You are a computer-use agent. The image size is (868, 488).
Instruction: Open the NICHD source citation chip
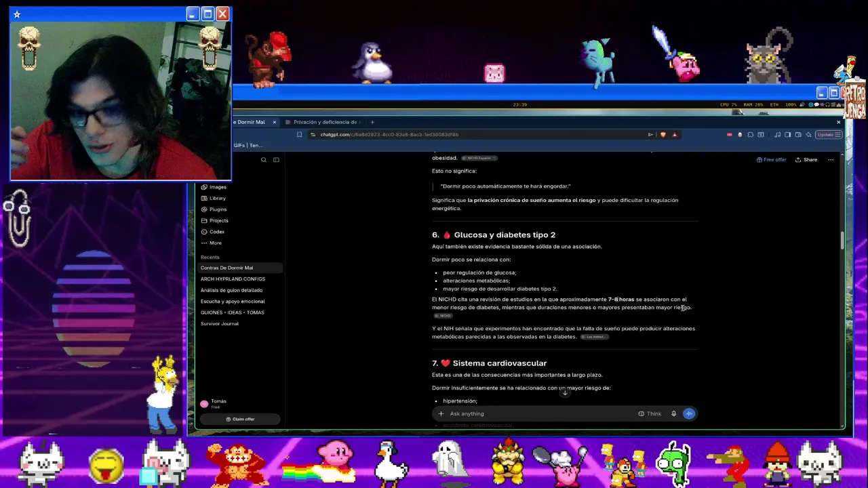tap(443, 316)
